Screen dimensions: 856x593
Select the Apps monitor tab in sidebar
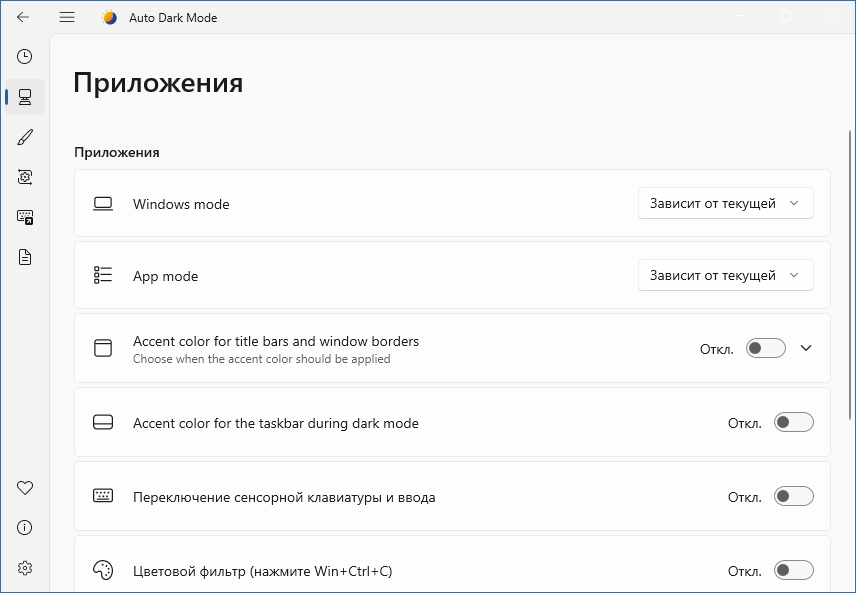point(25,97)
